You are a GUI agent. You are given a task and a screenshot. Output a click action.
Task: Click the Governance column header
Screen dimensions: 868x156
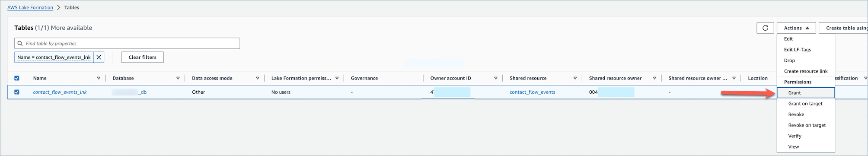pos(364,78)
